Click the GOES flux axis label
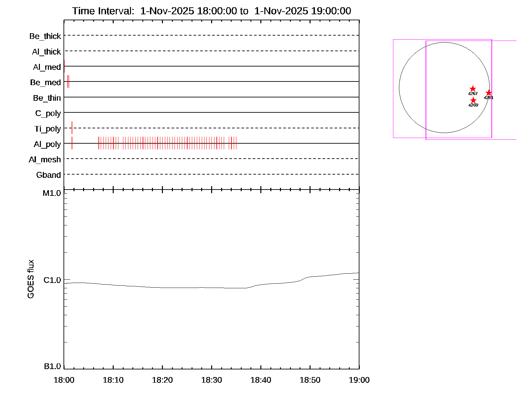The image size is (532, 399). (31, 279)
